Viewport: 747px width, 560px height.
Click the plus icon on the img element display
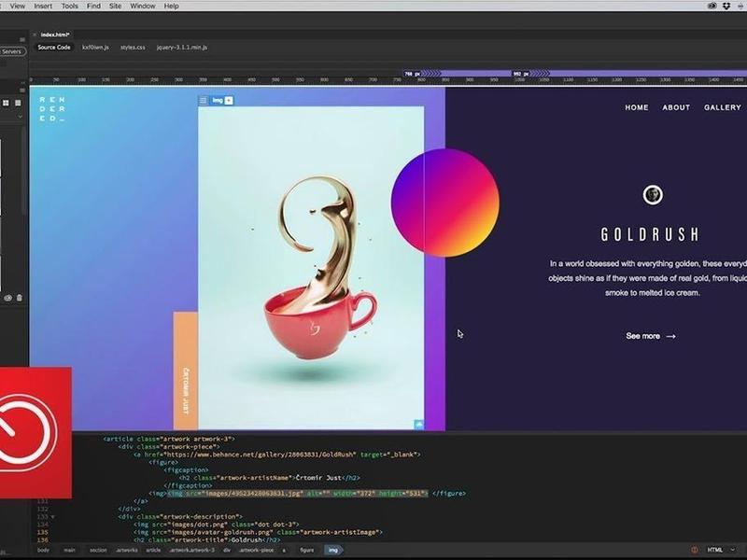[229, 101]
